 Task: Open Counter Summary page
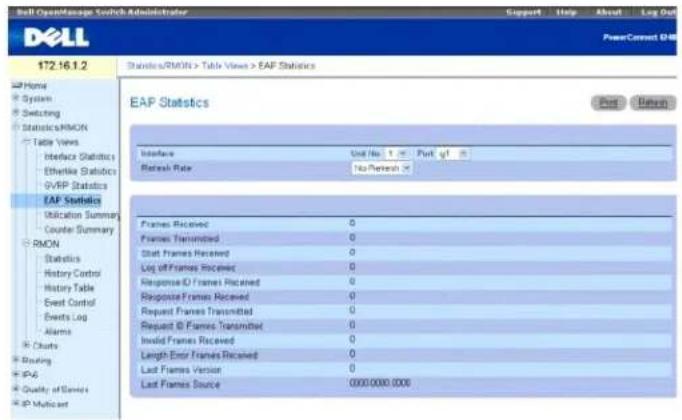tap(79, 230)
